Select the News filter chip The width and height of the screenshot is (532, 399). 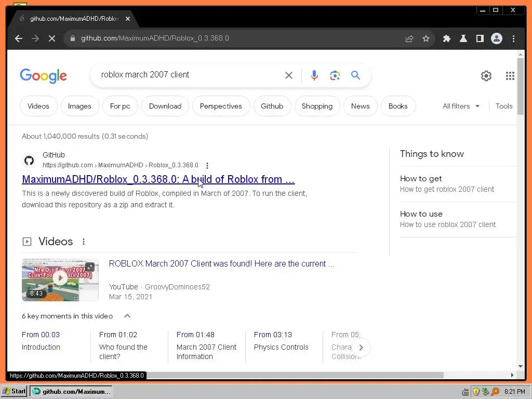pyautogui.click(x=361, y=106)
